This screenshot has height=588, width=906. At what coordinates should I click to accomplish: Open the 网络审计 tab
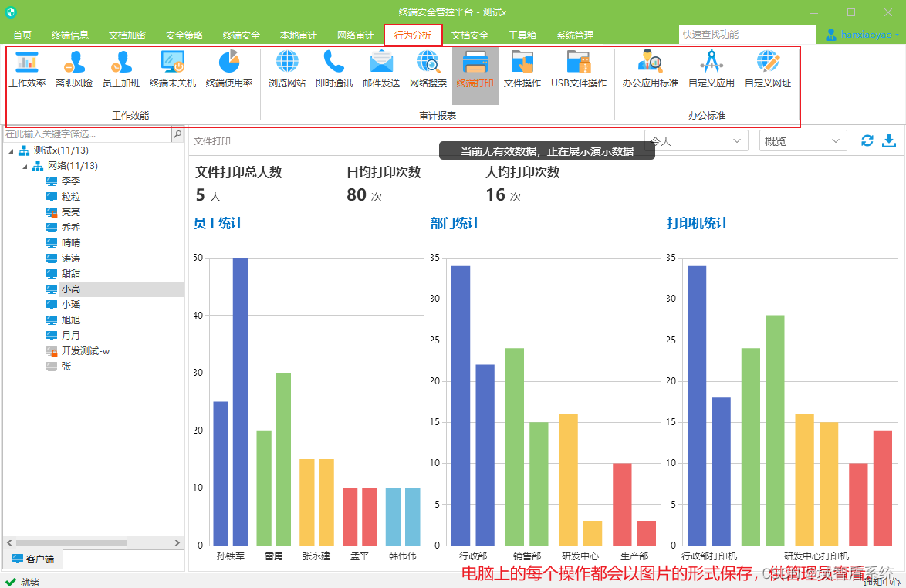pos(356,35)
